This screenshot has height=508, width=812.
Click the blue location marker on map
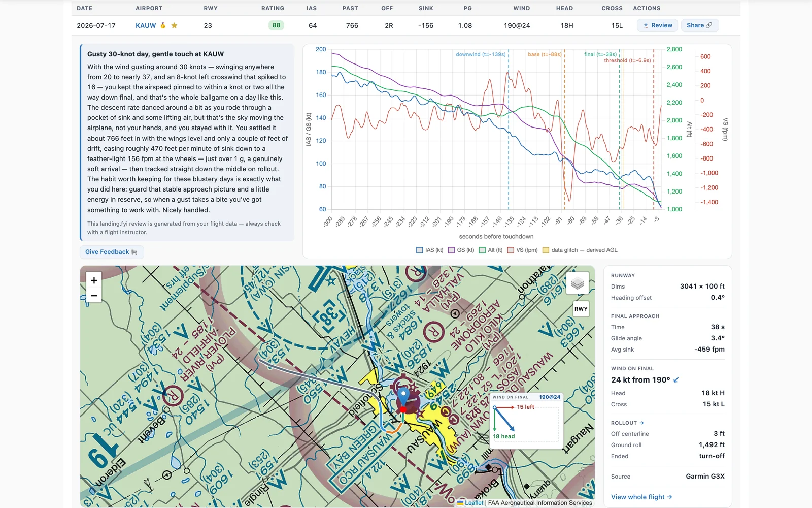[403, 397]
